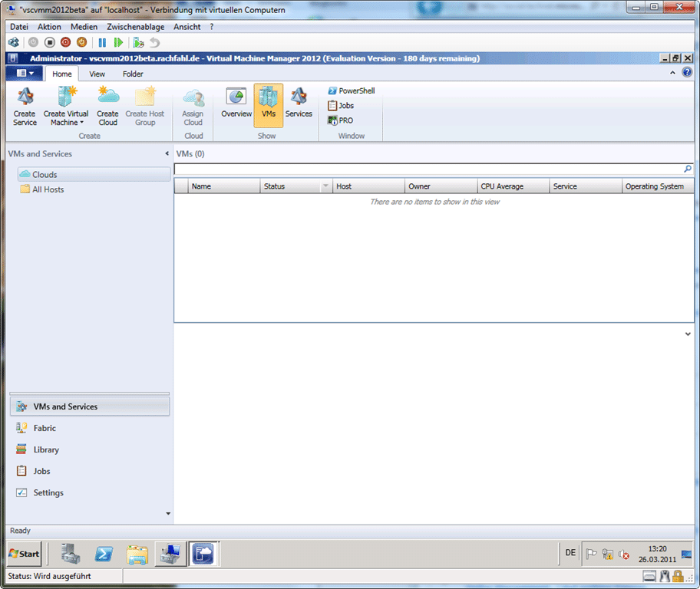This screenshot has height=589, width=700.
Task: Click the Create Service ribbon icon
Action: click(25, 107)
